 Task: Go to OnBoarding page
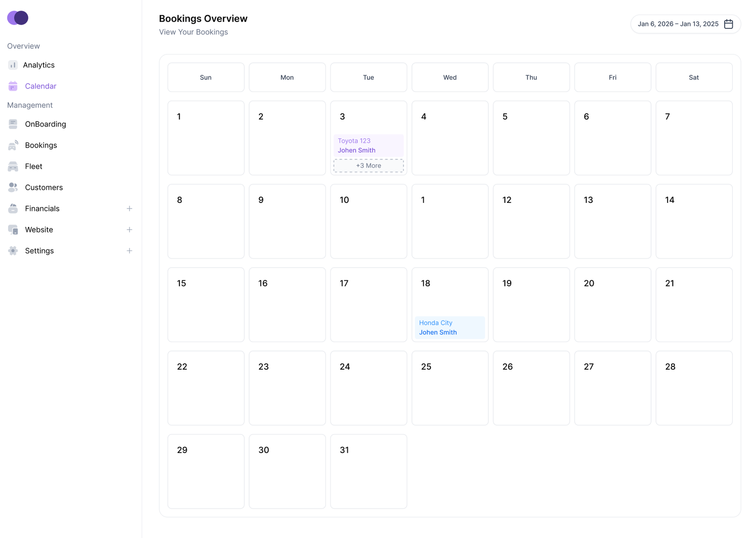[x=45, y=124]
